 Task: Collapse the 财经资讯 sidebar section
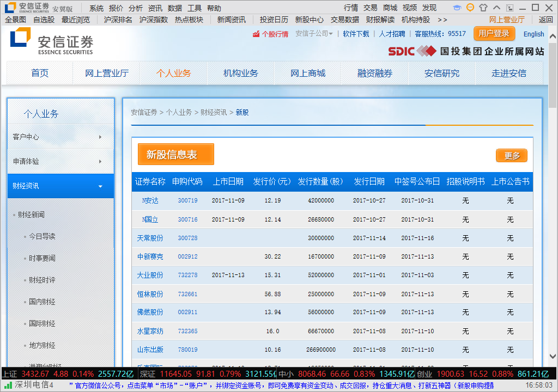point(60,186)
